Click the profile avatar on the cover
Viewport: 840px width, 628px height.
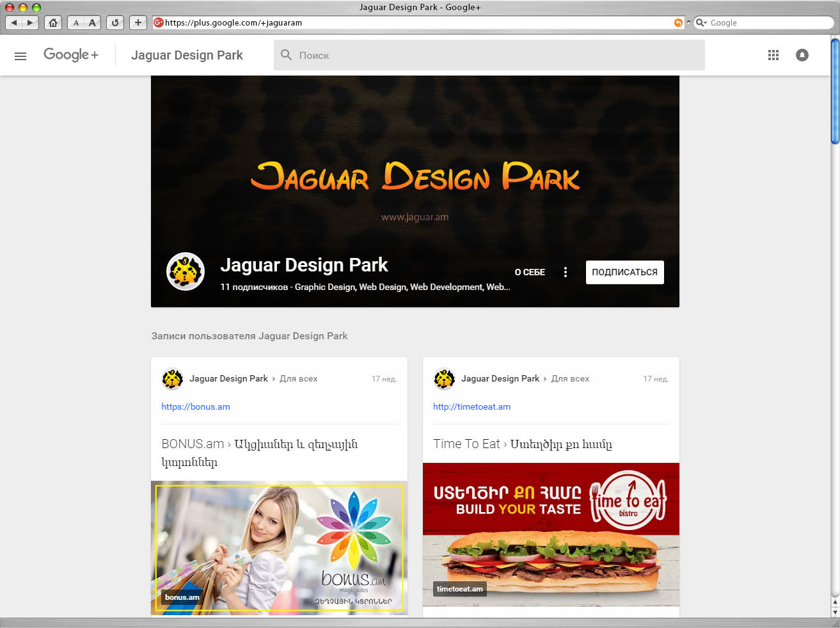186,271
